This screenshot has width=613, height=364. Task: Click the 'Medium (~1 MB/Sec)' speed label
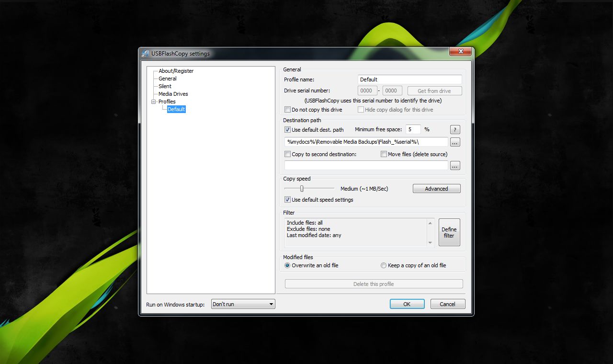tap(364, 189)
